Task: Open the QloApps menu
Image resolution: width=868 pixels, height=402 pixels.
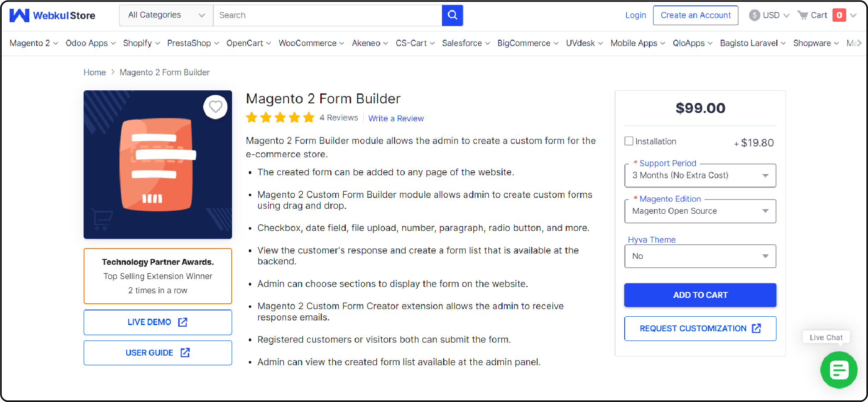Action: [x=693, y=43]
